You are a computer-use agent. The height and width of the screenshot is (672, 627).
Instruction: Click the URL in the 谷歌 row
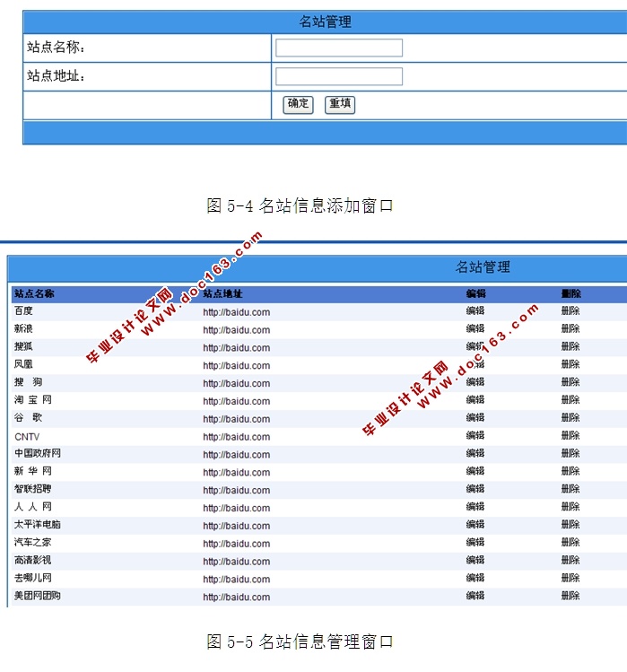(237, 419)
